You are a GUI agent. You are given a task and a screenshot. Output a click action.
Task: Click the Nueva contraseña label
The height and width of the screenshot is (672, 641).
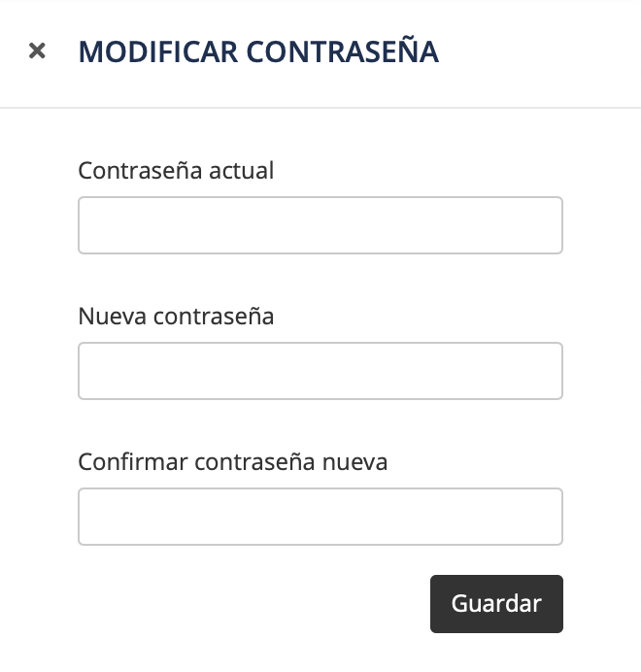[176, 317]
